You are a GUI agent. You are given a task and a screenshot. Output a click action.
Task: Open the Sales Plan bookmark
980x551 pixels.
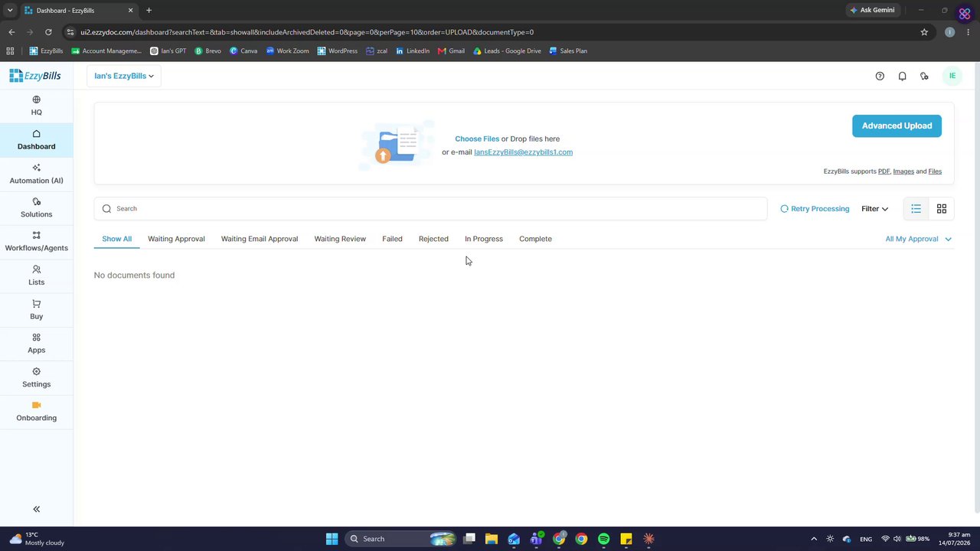coord(568,51)
